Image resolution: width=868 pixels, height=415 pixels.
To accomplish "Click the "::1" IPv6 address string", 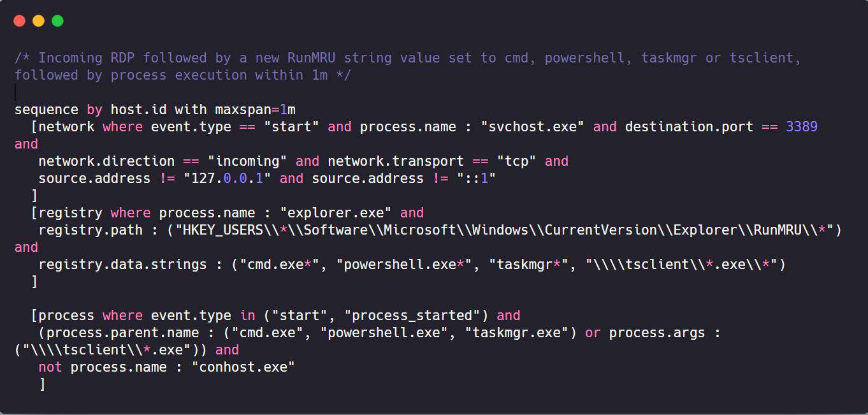I will coord(476,178).
